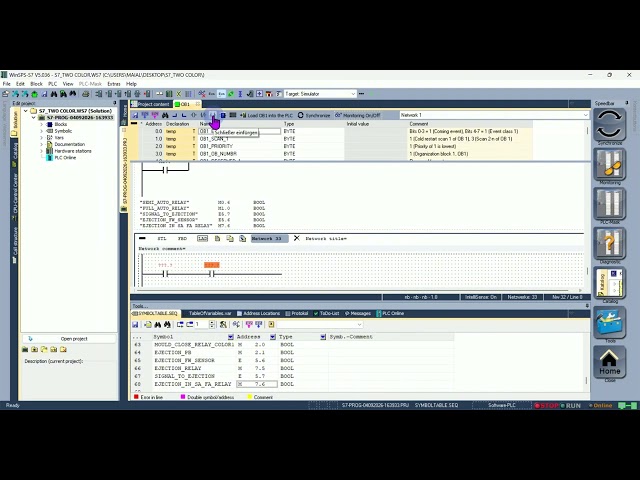Click Load OB1 into the PLC
The height and width of the screenshot is (480, 640).
[x=267, y=116]
